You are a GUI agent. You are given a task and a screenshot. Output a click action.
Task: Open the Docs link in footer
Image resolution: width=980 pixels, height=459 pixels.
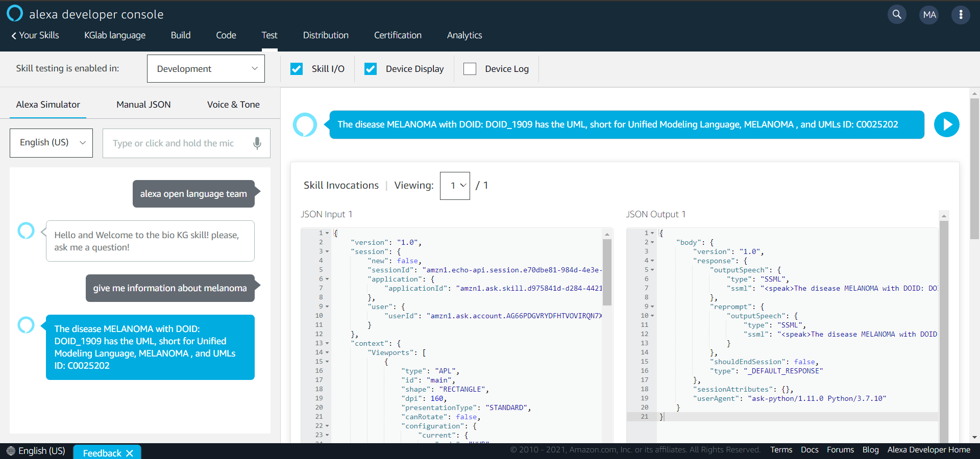coord(810,450)
